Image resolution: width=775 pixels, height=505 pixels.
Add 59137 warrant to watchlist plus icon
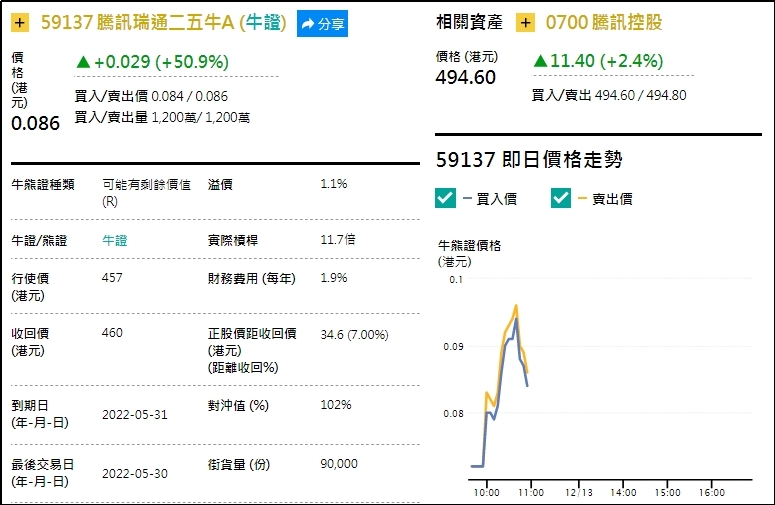click(20, 23)
